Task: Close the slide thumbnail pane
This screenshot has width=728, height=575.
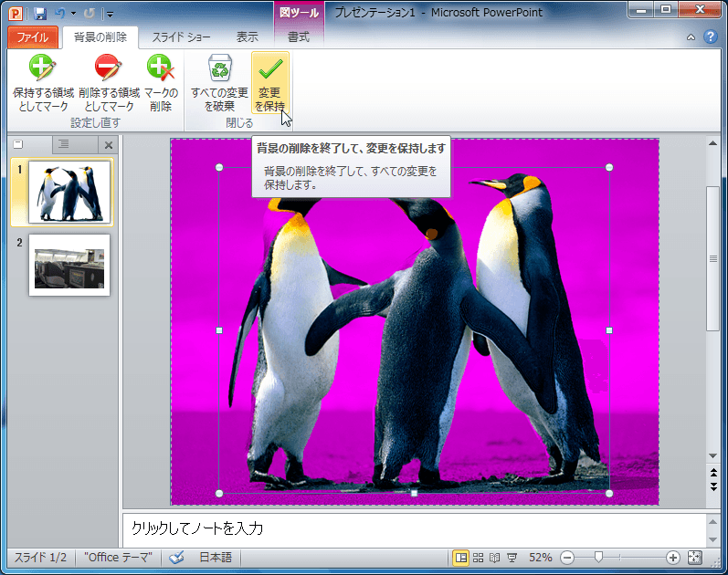Action: pyautogui.click(x=109, y=145)
